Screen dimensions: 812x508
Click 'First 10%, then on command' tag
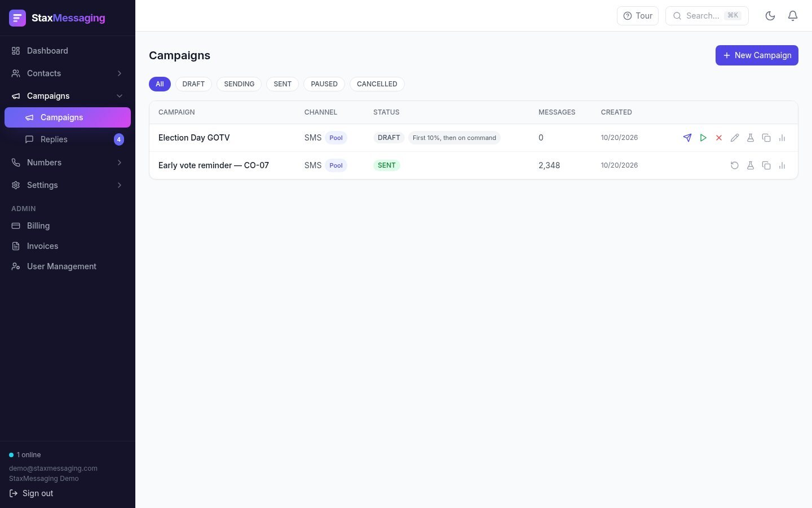coord(454,138)
